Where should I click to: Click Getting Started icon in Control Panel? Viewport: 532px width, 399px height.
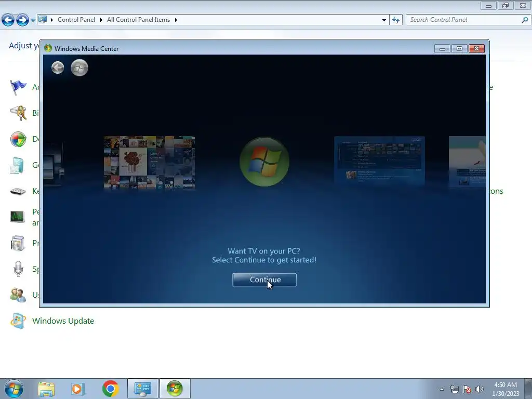coord(17,165)
